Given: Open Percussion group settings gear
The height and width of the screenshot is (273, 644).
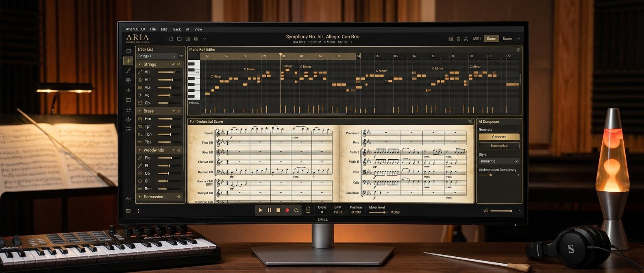Looking at the screenshot, I should point(179,197).
